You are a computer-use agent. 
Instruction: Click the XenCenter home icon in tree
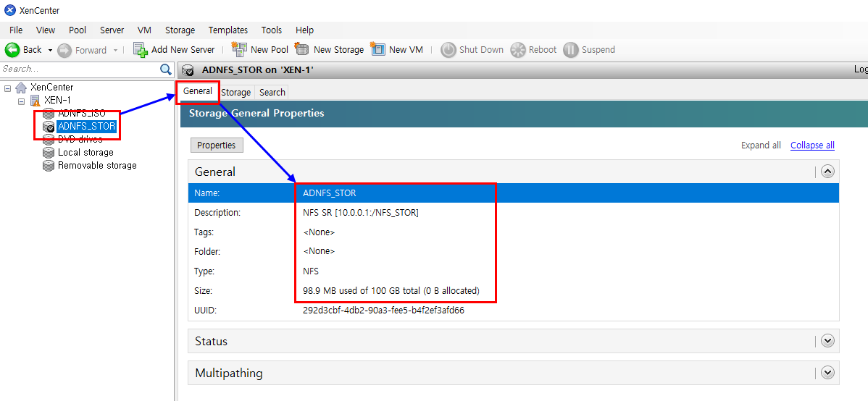21,88
